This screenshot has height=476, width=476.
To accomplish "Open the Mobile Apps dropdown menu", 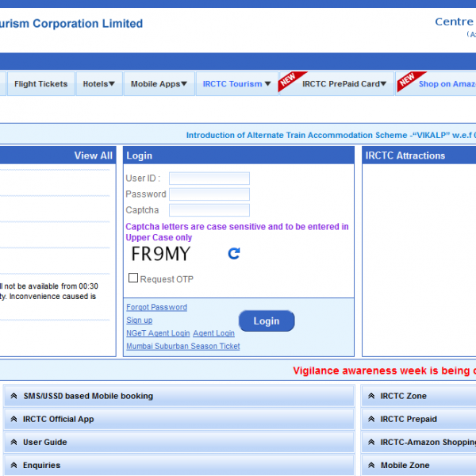I will pos(159,84).
